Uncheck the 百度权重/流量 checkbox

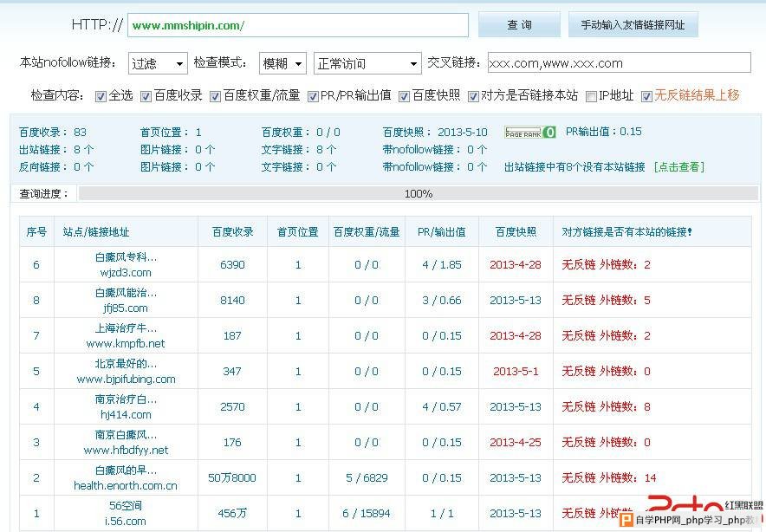215,96
